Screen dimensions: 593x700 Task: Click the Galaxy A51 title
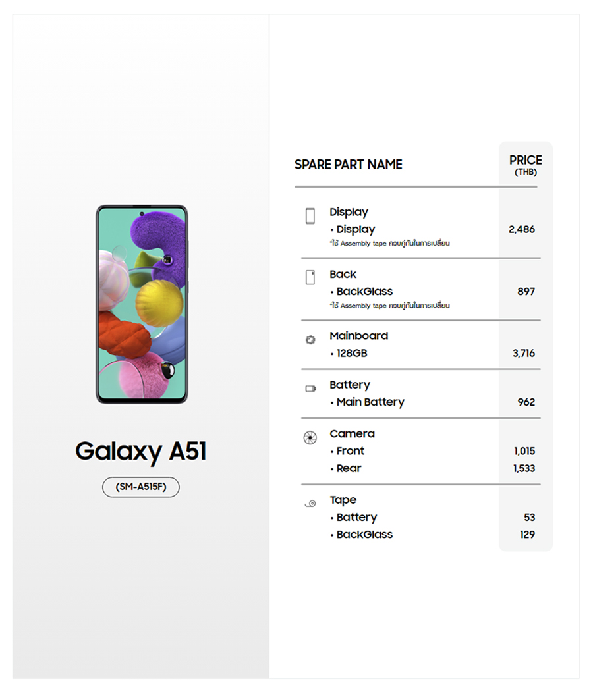[x=141, y=452]
